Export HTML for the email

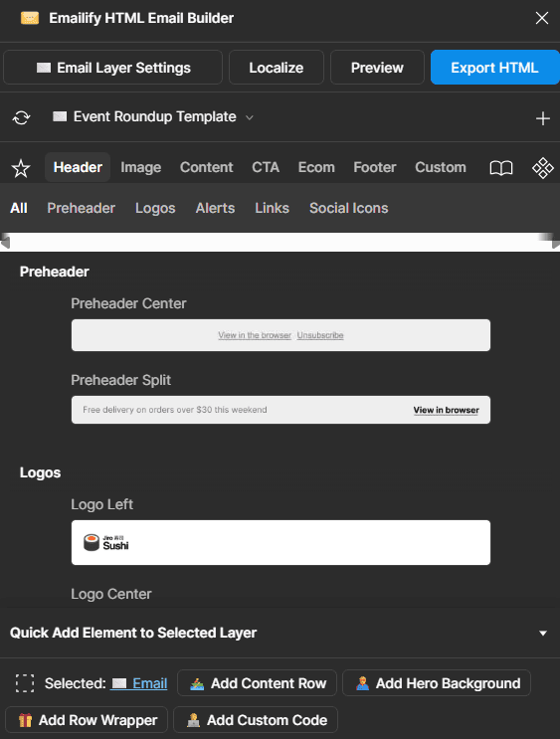495,68
